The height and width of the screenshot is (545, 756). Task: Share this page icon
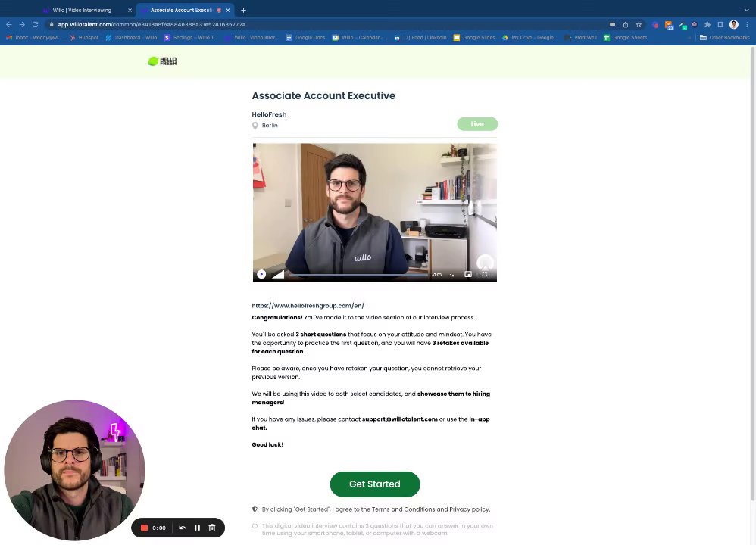[x=626, y=24]
